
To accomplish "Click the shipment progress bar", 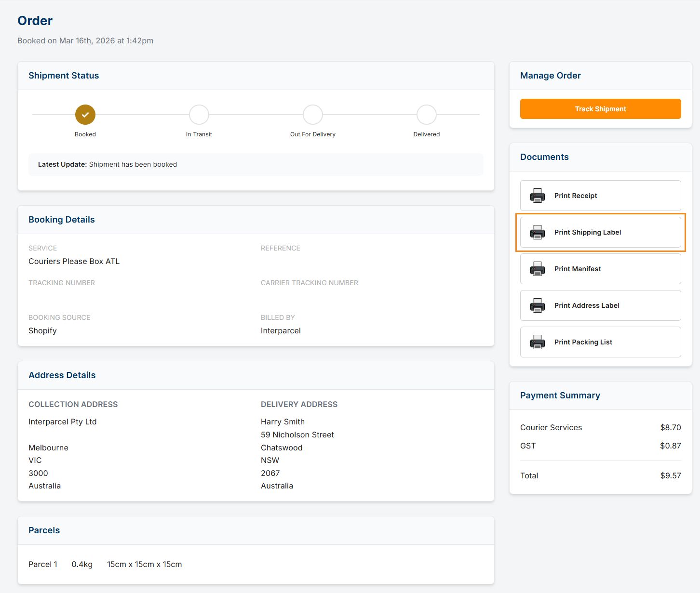I will (256, 115).
